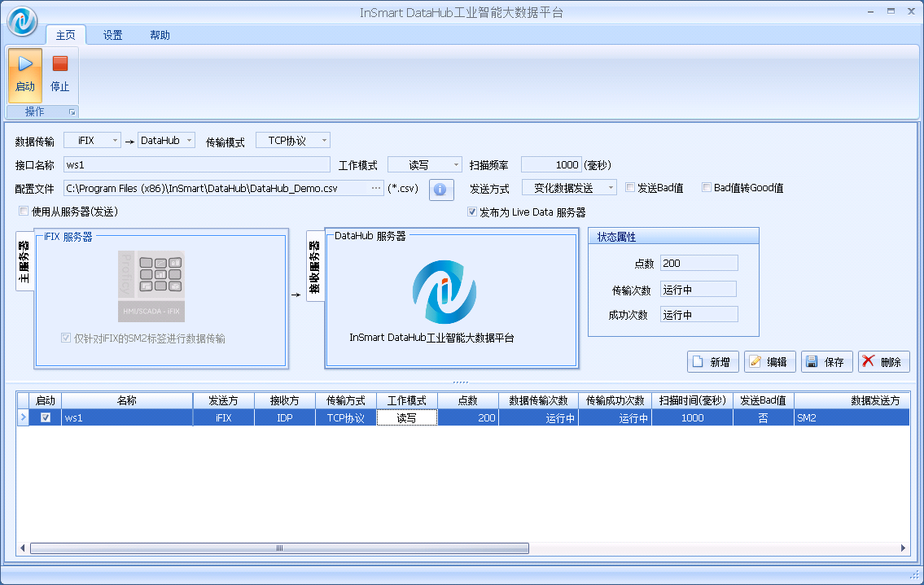Click the 发送Bad值 column header
The image size is (924, 585).
coord(763,400)
